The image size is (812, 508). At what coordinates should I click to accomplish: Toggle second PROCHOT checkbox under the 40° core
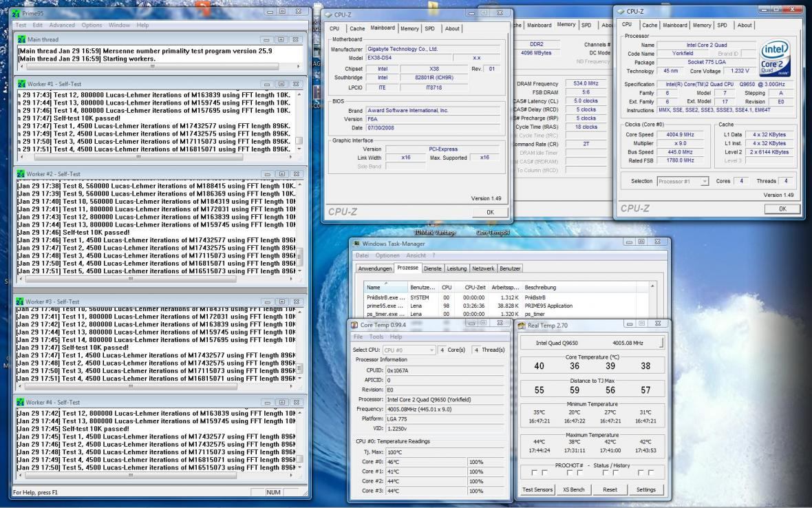(x=545, y=473)
